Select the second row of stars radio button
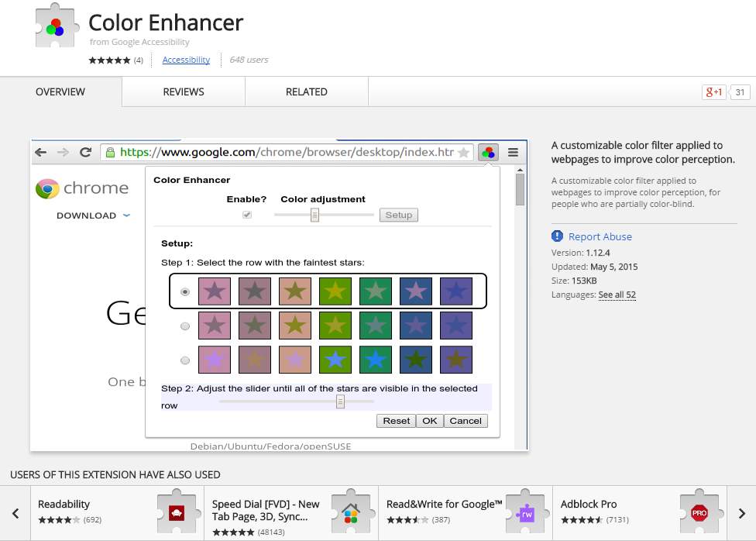 click(x=184, y=326)
